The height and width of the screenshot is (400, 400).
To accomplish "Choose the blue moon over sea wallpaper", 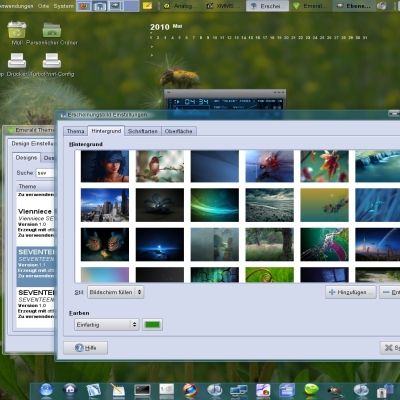I will (x=160, y=244).
